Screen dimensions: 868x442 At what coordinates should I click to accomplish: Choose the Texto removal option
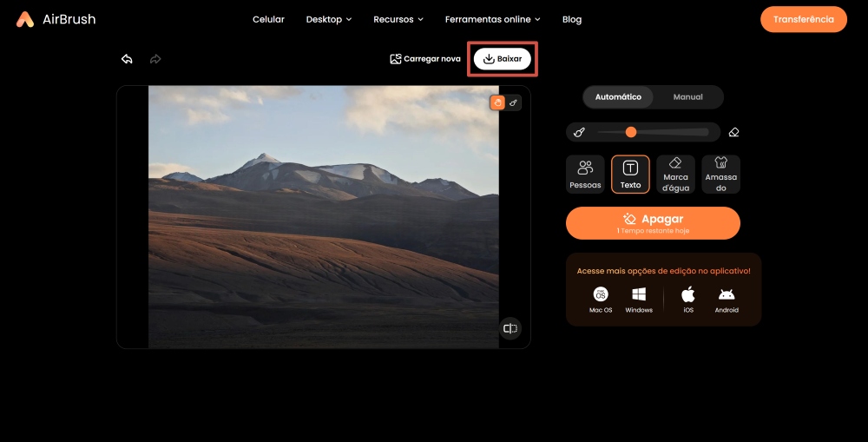coord(630,175)
